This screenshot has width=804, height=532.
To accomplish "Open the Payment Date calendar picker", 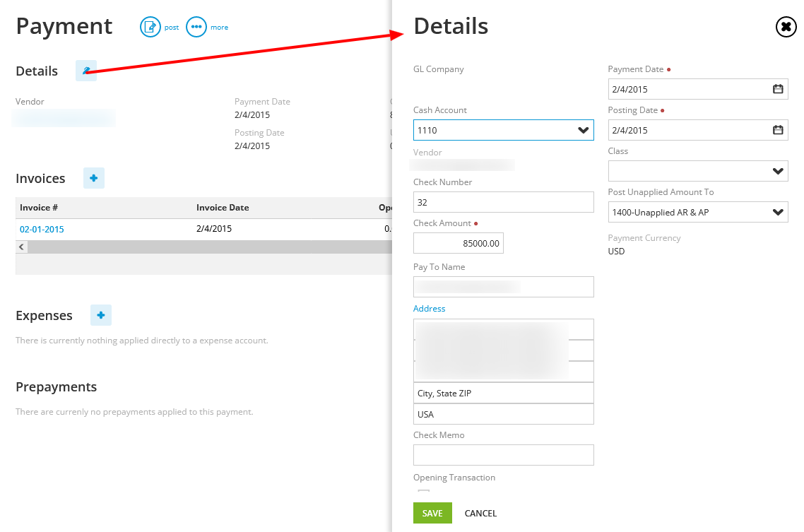I will 778,89.
